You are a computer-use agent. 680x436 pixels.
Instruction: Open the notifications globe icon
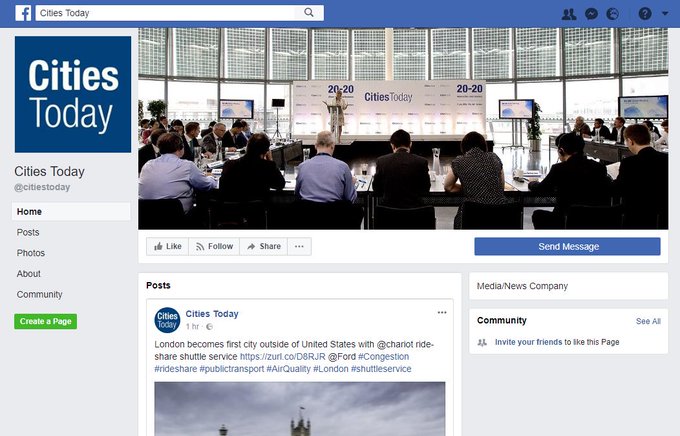pos(612,14)
